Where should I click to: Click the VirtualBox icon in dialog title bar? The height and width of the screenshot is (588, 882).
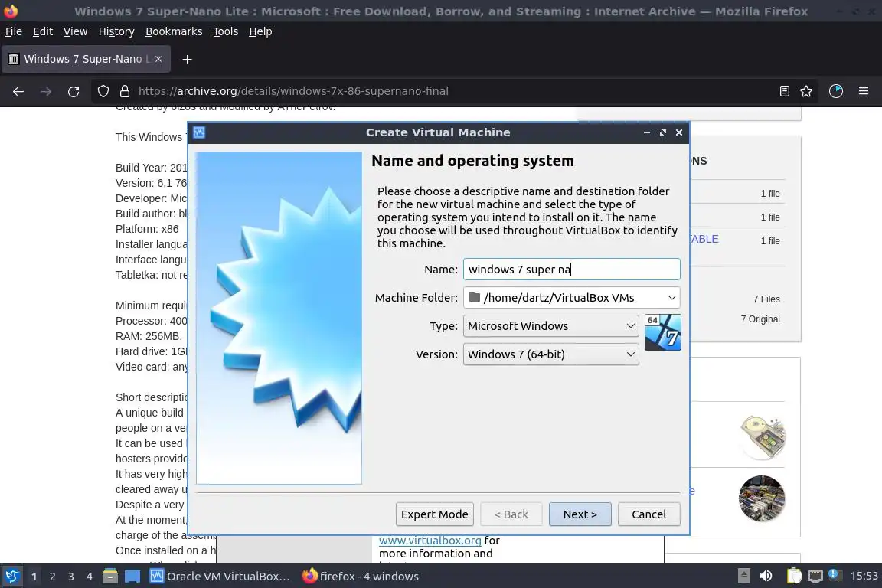tap(199, 132)
